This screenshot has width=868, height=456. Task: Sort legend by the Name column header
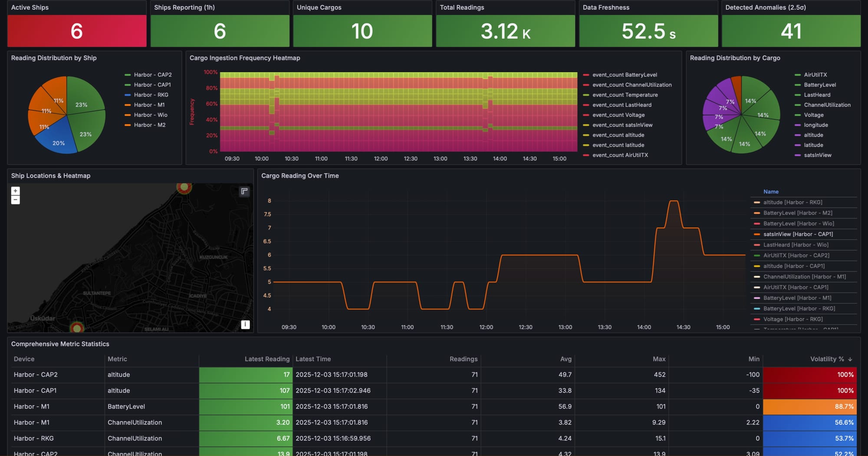pos(771,192)
